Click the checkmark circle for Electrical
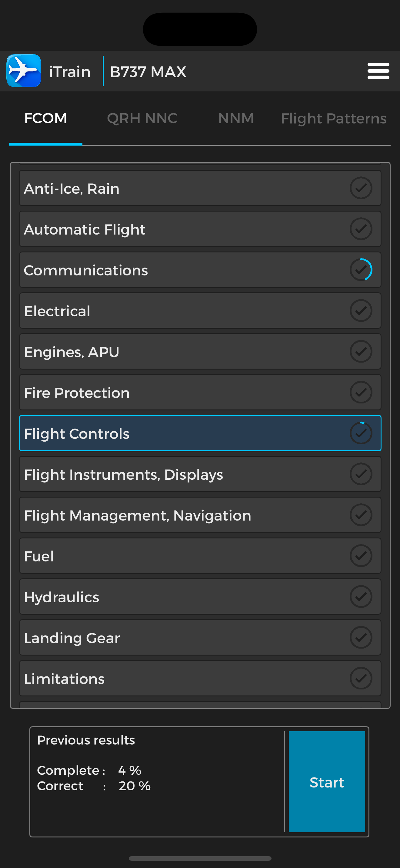The height and width of the screenshot is (868, 400). coord(361,310)
